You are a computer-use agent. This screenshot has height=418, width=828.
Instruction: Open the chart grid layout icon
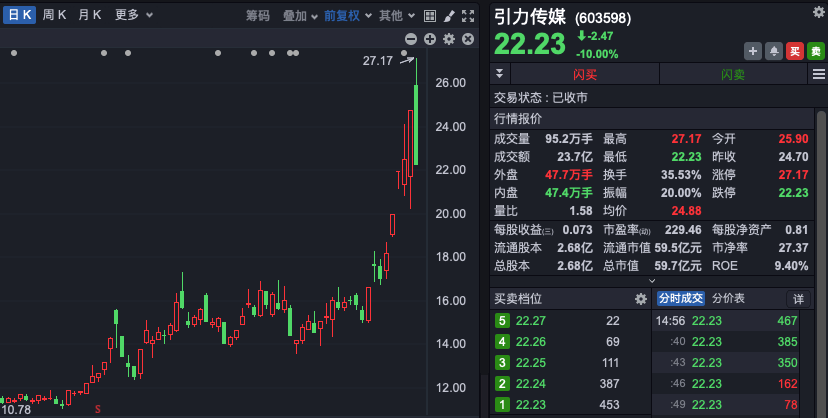pos(430,16)
